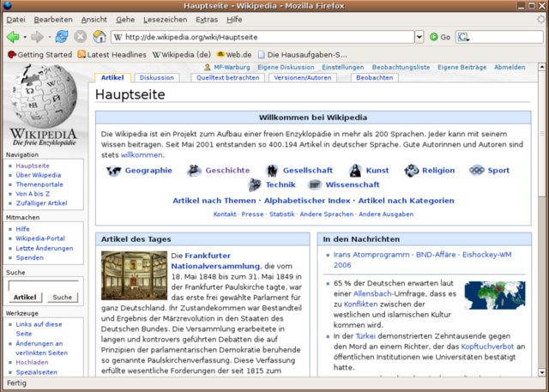Open the Datei menu
The width and height of the screenshot is (549, 392).
click(x=15, y=20)
